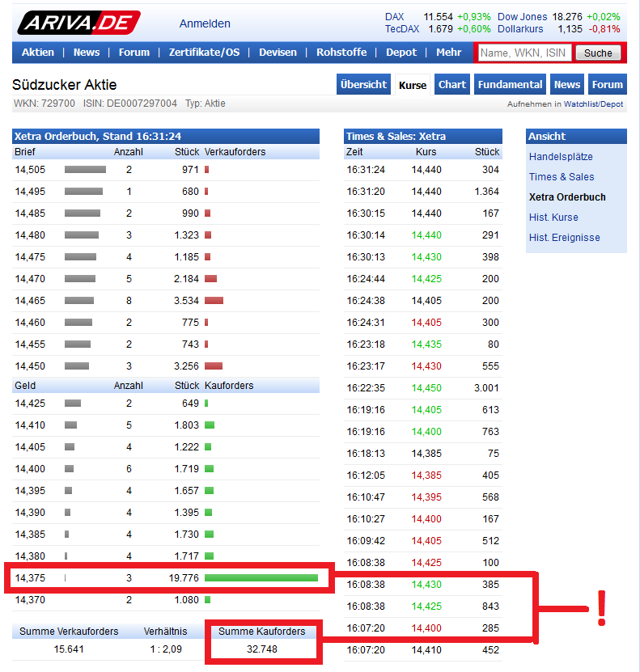Open Handelsplätze in Ansicht panel
The image size is (640, 672).
(561, 157)
